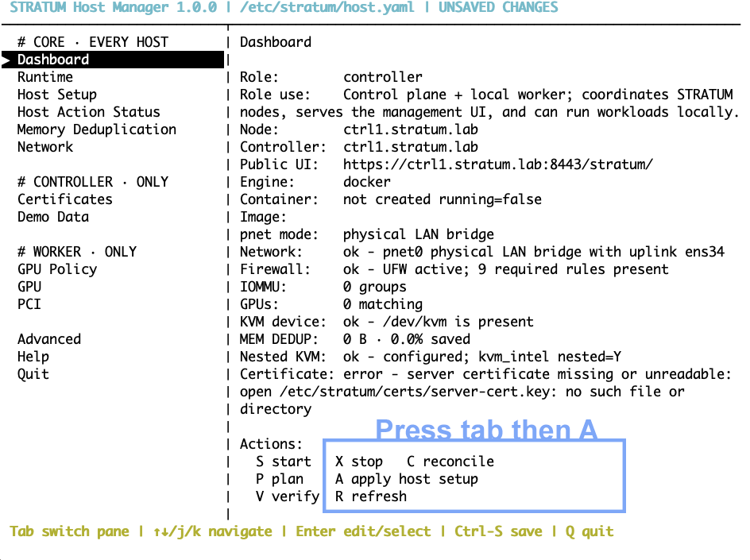Select the GPU menu entry
This screenshot has height=560, width=750.
click(29, 287)
